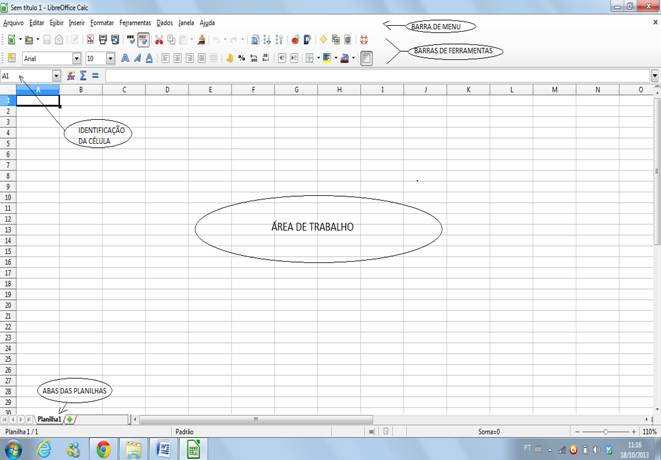The width and height of the screenshot is (661, 460).
Task: Select the Planilha1 sheet tab
Action: tap(50, 419)
